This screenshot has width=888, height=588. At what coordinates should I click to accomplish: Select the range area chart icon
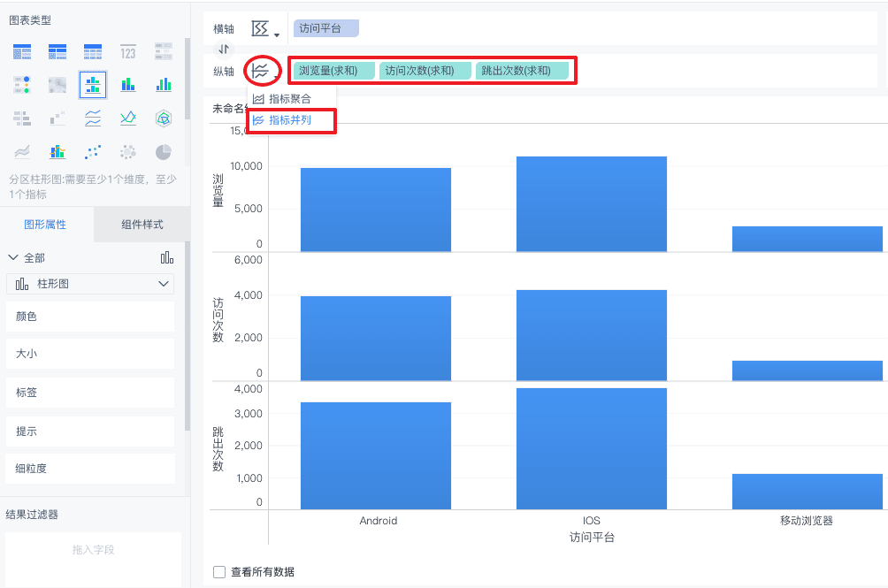coord(22,152)
